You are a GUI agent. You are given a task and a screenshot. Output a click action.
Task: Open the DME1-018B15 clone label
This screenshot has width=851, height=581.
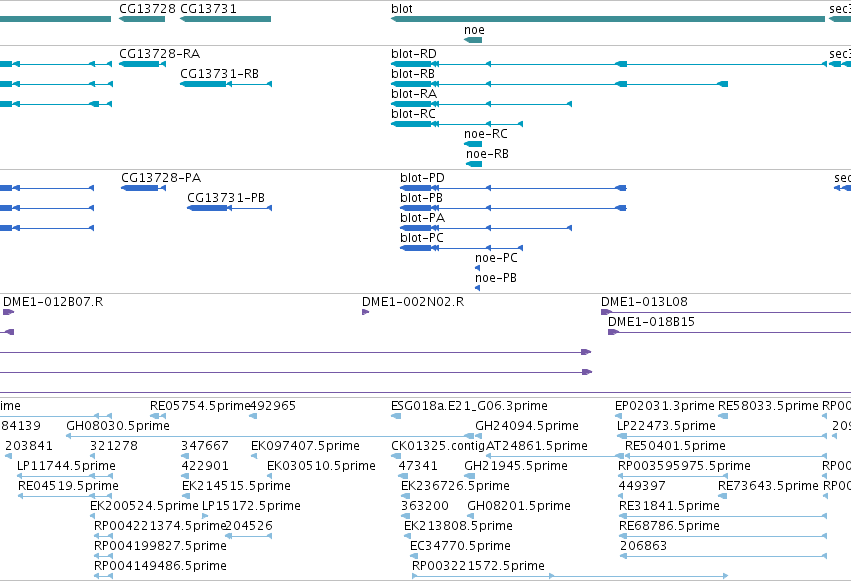pos(651,322)
